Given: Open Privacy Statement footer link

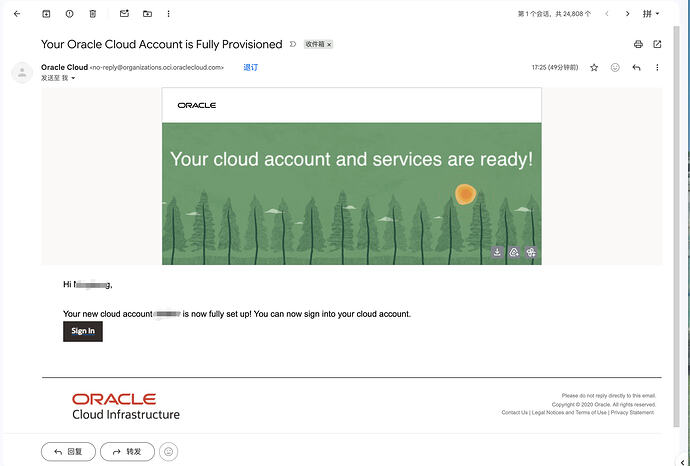Looking at the screenshot, I should [x=632, y=412].
